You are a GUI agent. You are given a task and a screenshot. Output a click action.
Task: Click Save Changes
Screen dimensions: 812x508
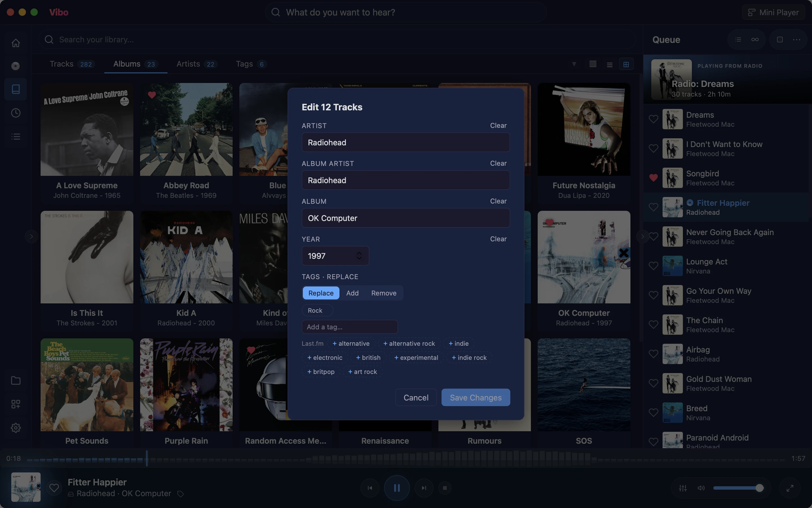(x=476, y=397)
